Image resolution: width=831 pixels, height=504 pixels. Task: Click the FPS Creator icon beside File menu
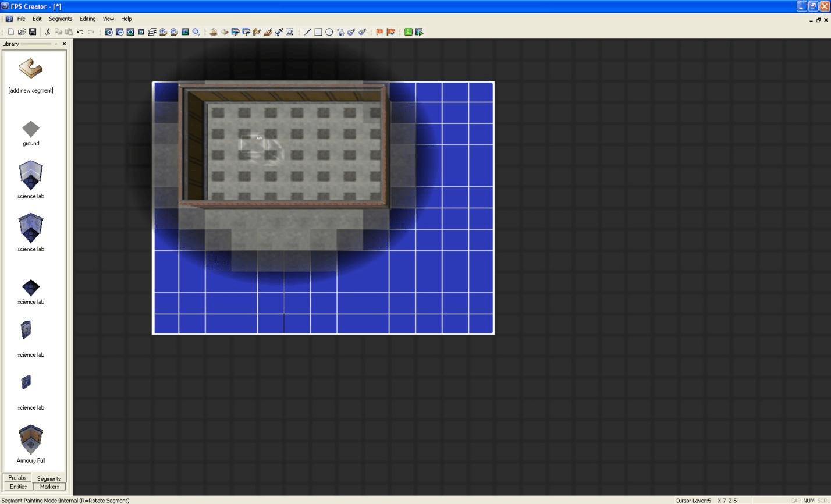coord(9,19)
